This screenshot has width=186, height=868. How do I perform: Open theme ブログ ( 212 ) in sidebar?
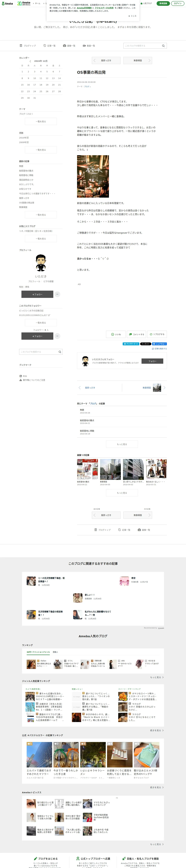(26, 114)
